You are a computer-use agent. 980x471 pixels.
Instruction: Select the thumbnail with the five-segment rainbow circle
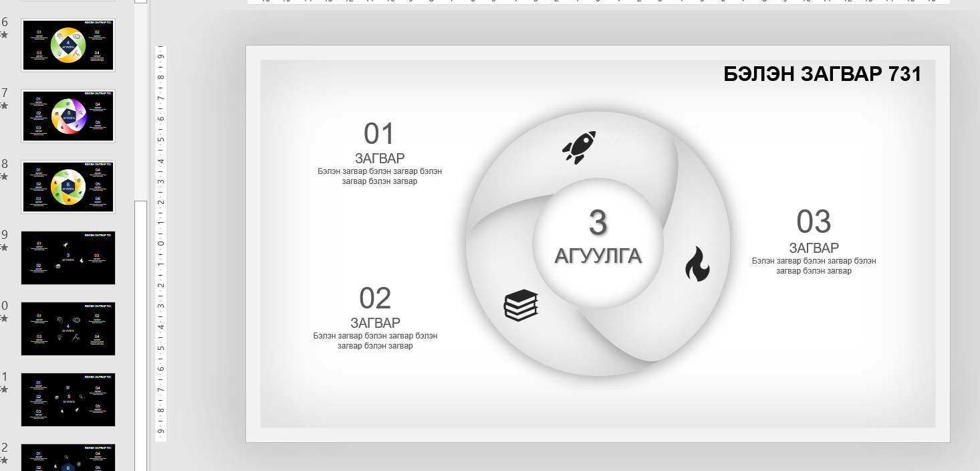coord(68,116)
